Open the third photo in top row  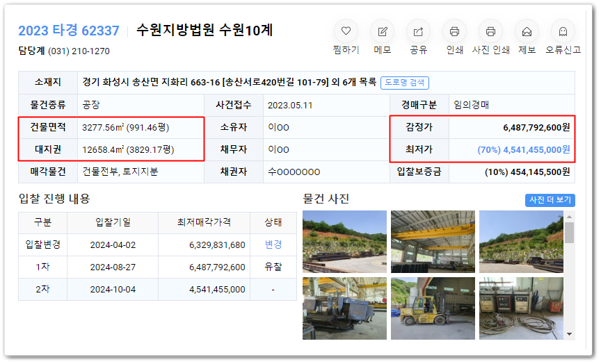click(521, 242)
